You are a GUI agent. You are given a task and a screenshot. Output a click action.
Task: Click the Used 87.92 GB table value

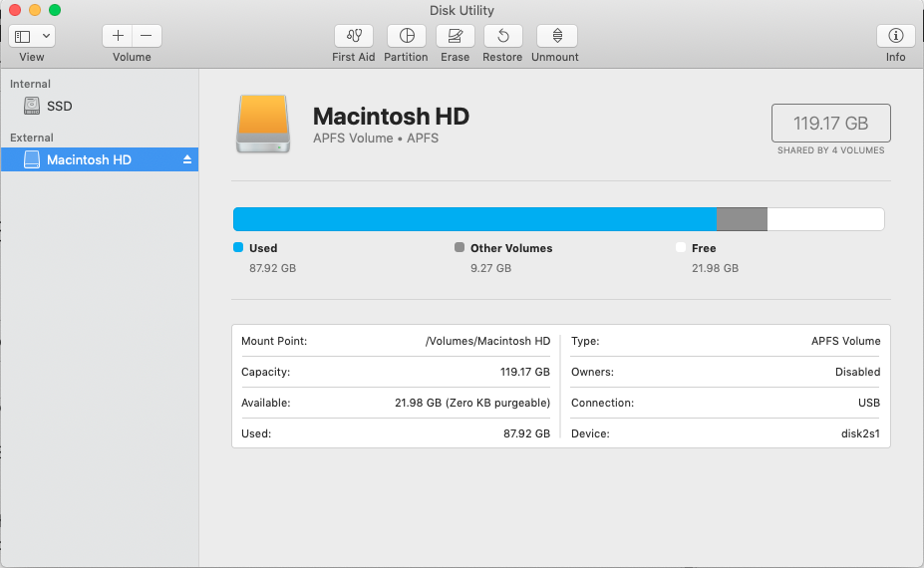(526, 433)
